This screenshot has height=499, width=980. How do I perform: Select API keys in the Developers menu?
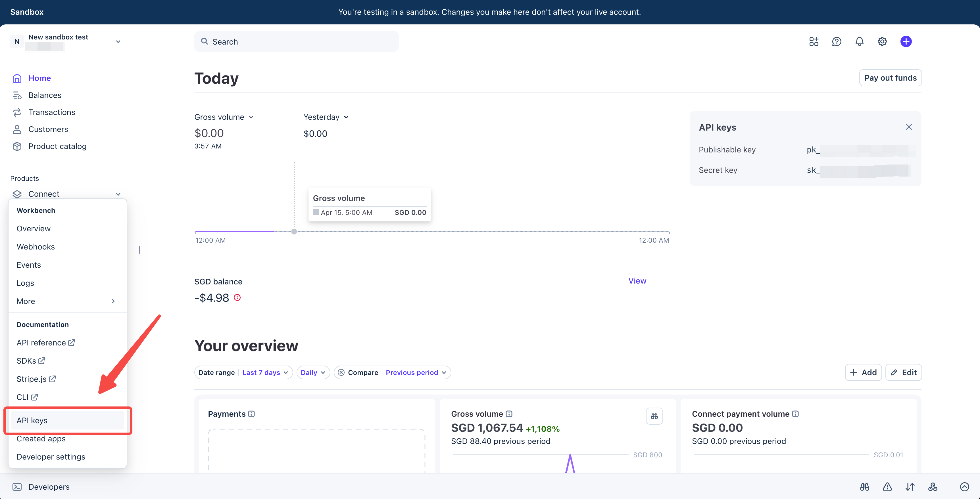coord(68,420)
